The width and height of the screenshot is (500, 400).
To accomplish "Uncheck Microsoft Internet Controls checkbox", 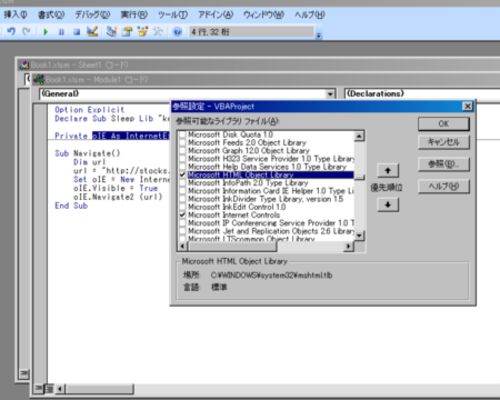I will 183,215.
